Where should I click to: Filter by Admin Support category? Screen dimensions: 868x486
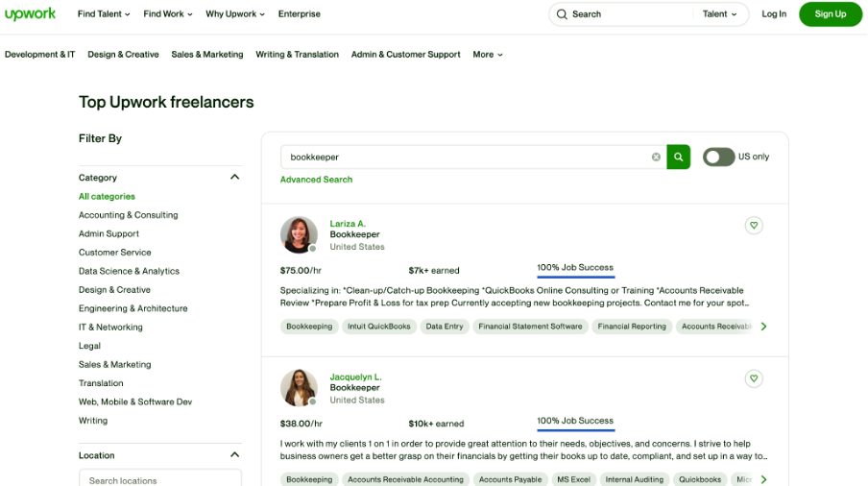click(x=108, y=233)
